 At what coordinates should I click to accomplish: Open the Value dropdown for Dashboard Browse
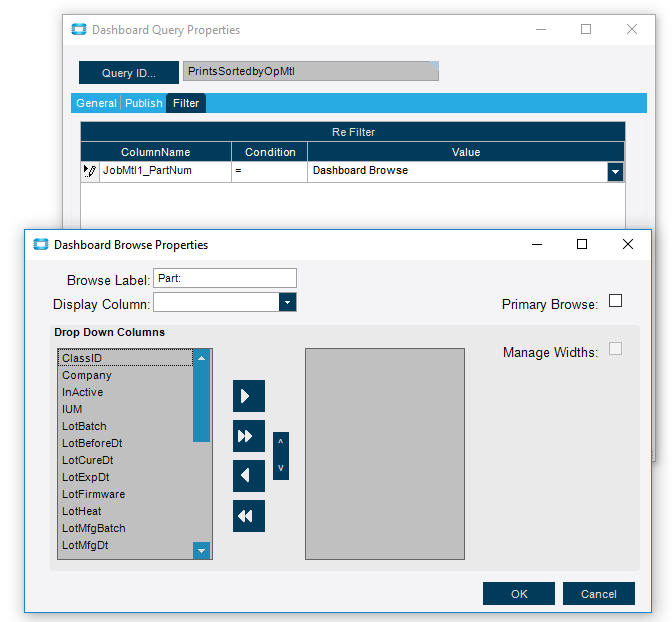[x=615, y=172]
